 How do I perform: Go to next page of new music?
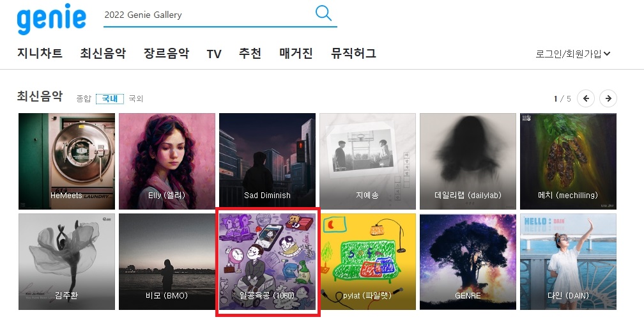pyautogui.click(x=608, y=98)
